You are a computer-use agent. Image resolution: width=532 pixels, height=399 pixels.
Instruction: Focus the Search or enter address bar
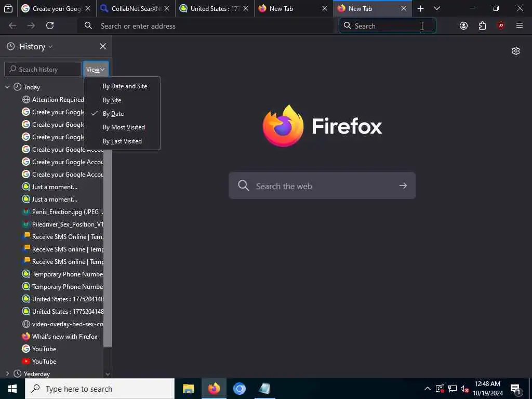[x=206, y=26]
